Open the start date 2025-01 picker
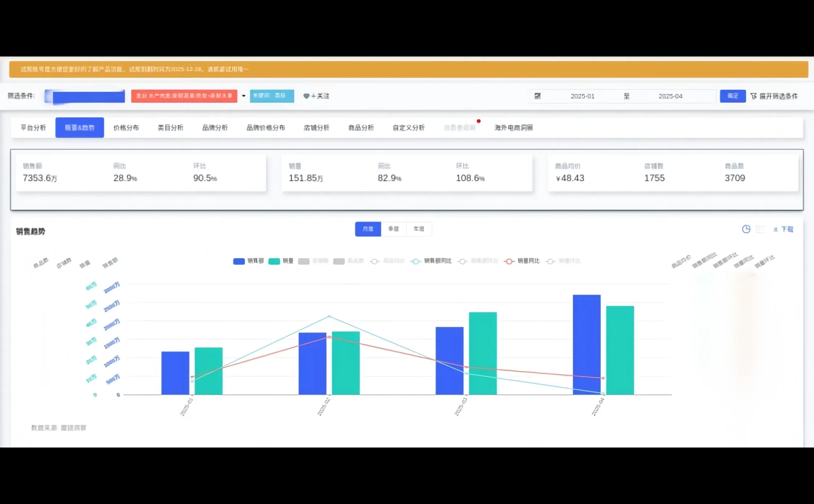This screenshot has height=504, width=814. pyautogui.click(x=582, y=96)
